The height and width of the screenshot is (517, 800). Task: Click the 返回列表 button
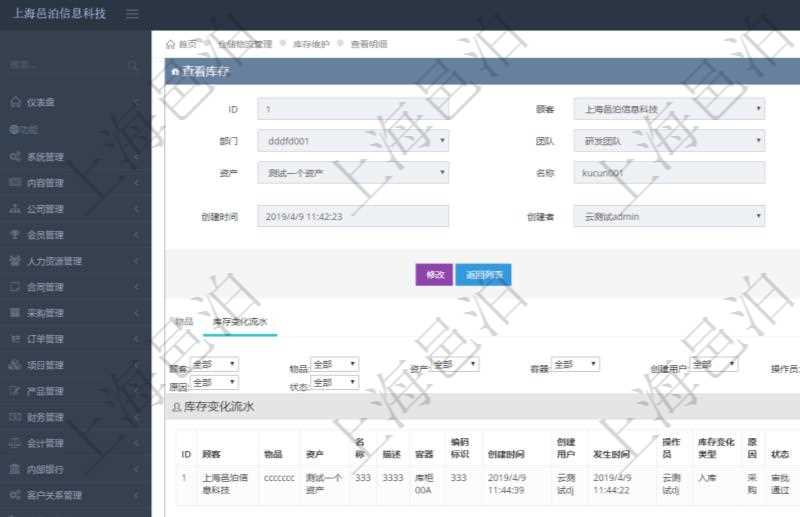point(483,275)
